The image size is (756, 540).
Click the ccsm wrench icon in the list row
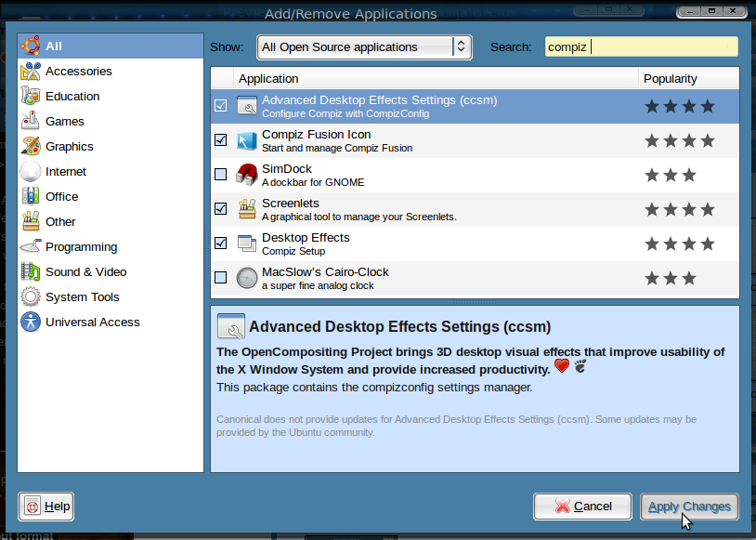click(x=247, y=106)
